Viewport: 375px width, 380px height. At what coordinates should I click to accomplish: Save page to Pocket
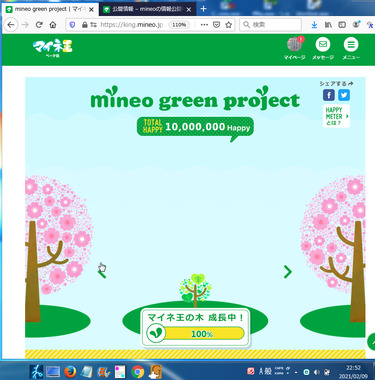[216, 25]
